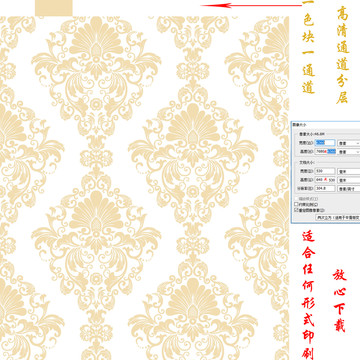The image size is (360, 360).
Task: Click the document height input field
Action: click(x=325, y=180)
